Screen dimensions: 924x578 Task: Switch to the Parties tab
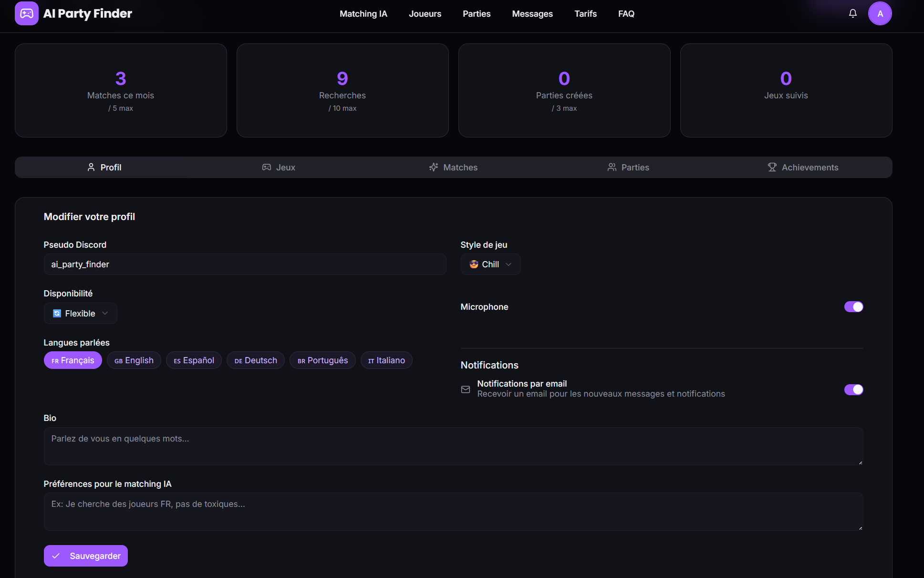pyautogui.click(x=628, y=167)
